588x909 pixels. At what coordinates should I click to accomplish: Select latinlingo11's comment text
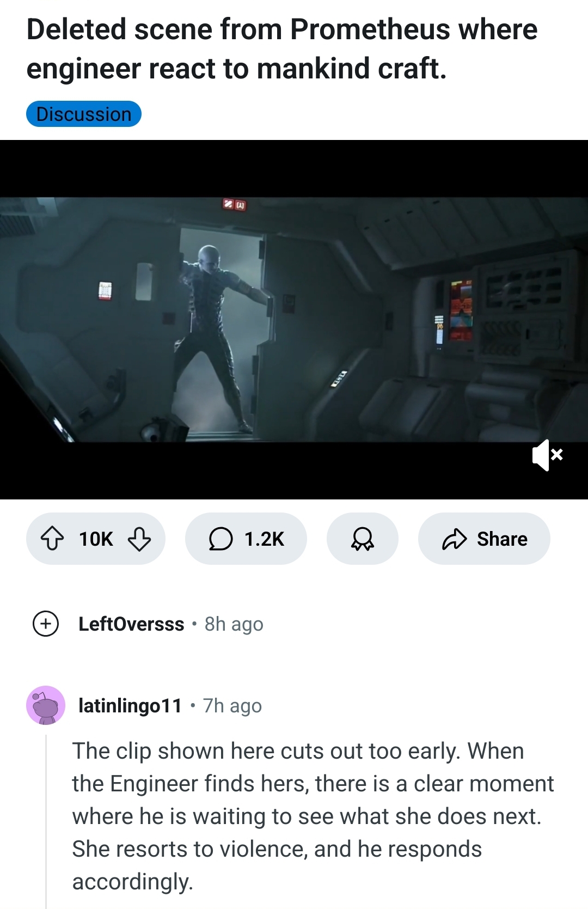point(313,816)
